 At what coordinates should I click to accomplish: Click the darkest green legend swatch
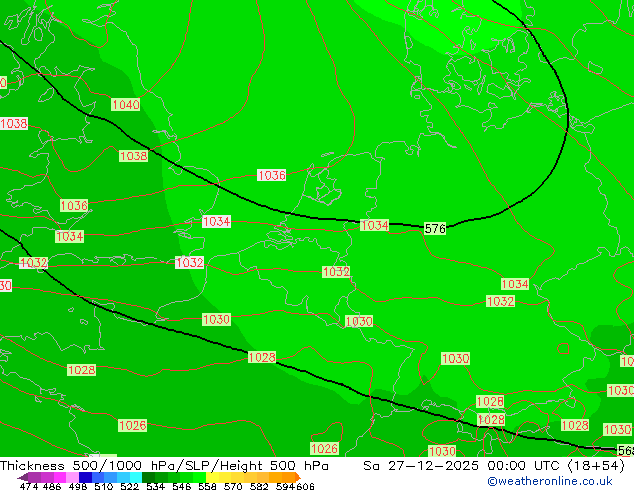pos(148,477)
